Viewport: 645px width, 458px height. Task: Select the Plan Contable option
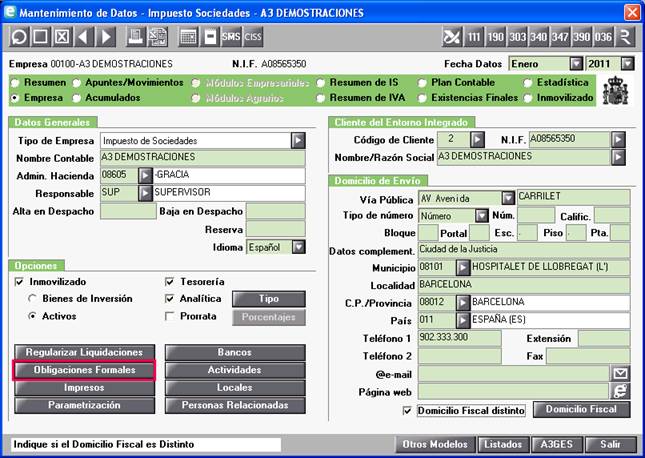422,83
